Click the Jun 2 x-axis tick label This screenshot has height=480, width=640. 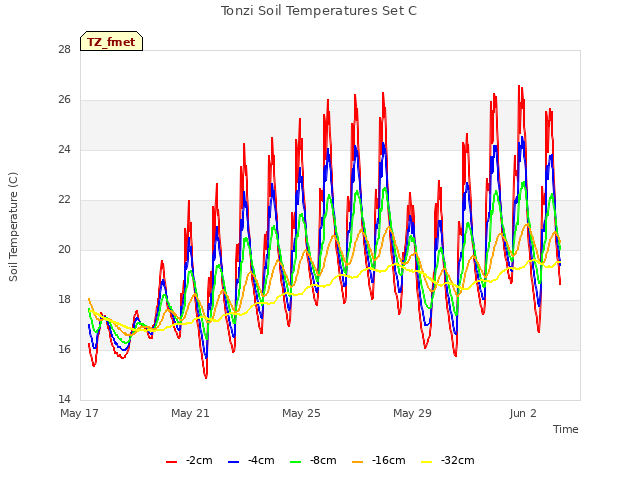click(x=523, y=413)
